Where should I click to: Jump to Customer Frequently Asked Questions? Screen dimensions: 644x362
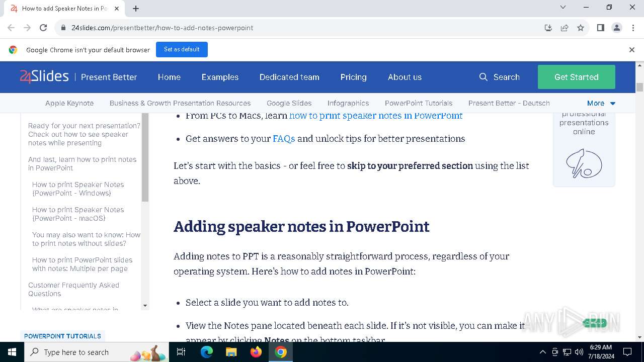[73, 289]
